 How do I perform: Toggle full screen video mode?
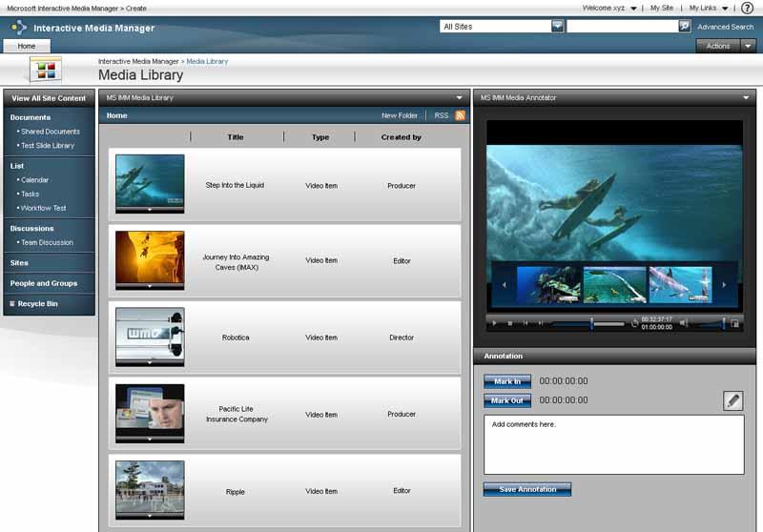tap(734, 323)
